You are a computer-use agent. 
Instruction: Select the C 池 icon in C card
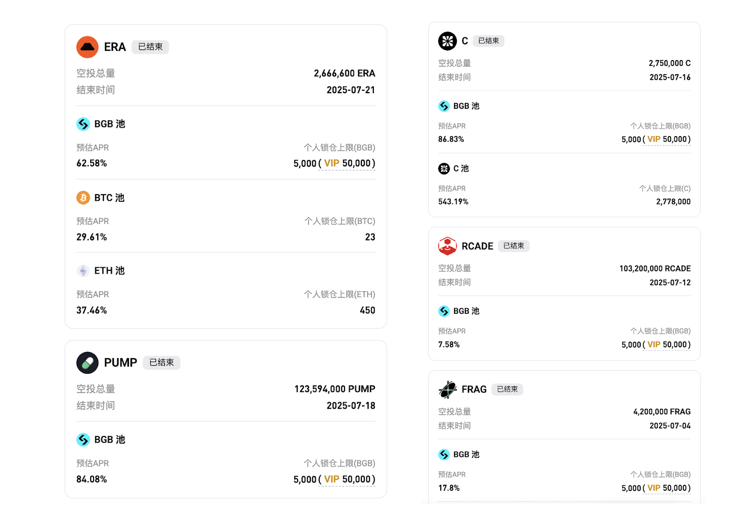point(444,168)
